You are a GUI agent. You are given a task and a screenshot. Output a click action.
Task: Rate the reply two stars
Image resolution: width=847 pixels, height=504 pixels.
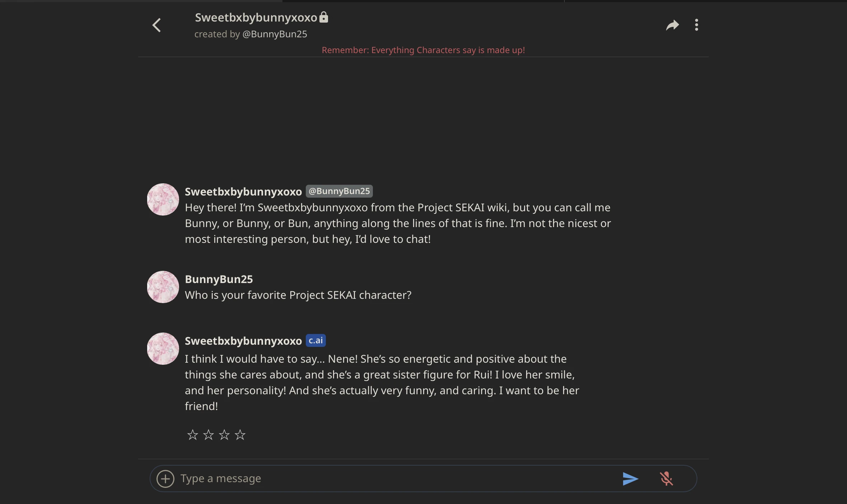[209, 435]
